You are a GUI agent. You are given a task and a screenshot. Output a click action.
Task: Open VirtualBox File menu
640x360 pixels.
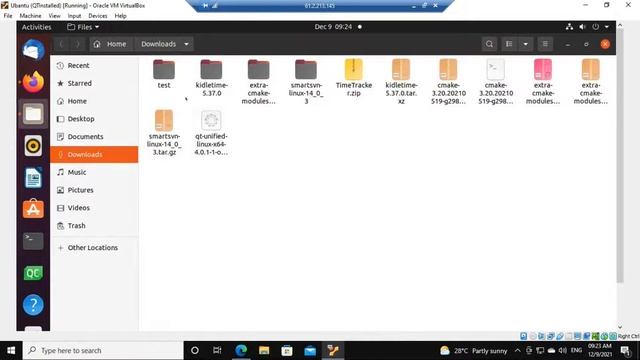tap(8, 16)
